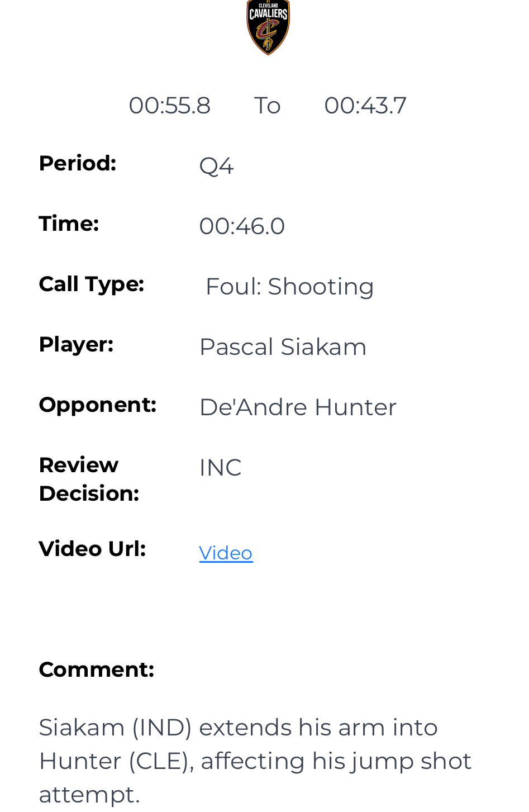Image resolution: width=529 pixels, height=812 pixels.
Task: Click opponent name De'Andre Hunter
Action: (298, 407)
